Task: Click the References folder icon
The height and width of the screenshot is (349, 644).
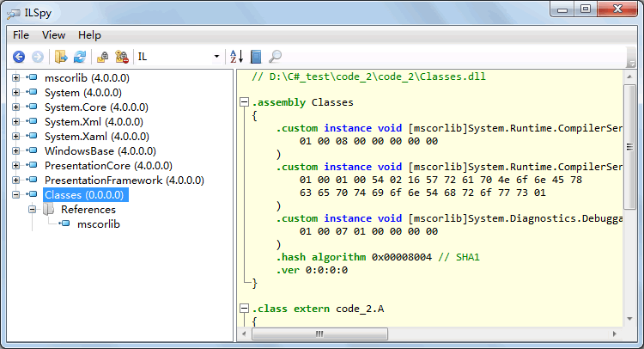Action: coord(48,209)
